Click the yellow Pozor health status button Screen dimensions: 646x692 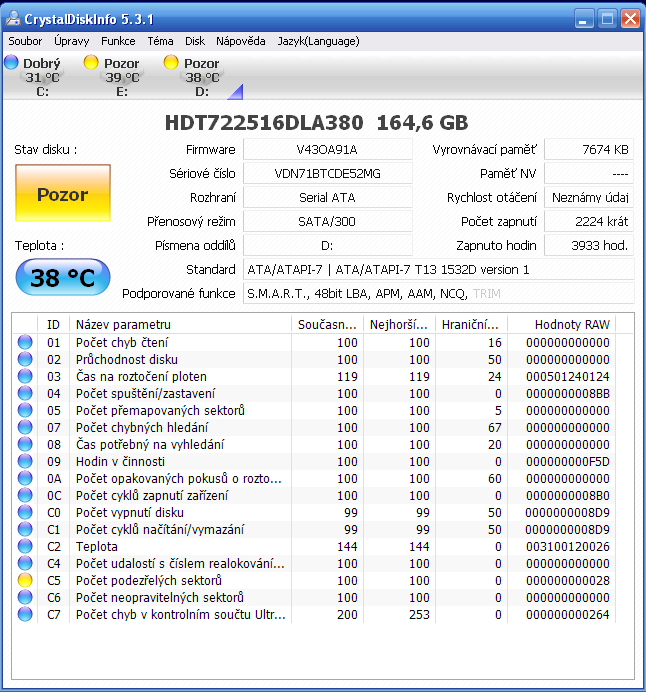[63, 193]
